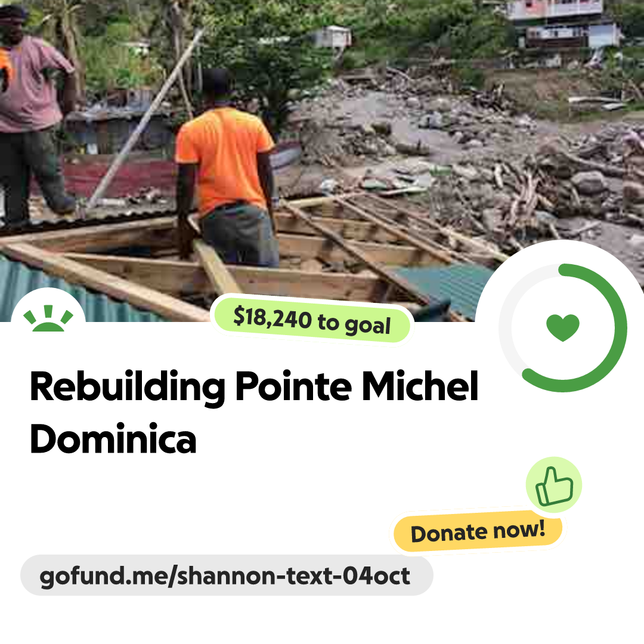644x644 pixels.
Task: Click the Rebuilding Pointe Michel title line
Action: tap(254, 386)
